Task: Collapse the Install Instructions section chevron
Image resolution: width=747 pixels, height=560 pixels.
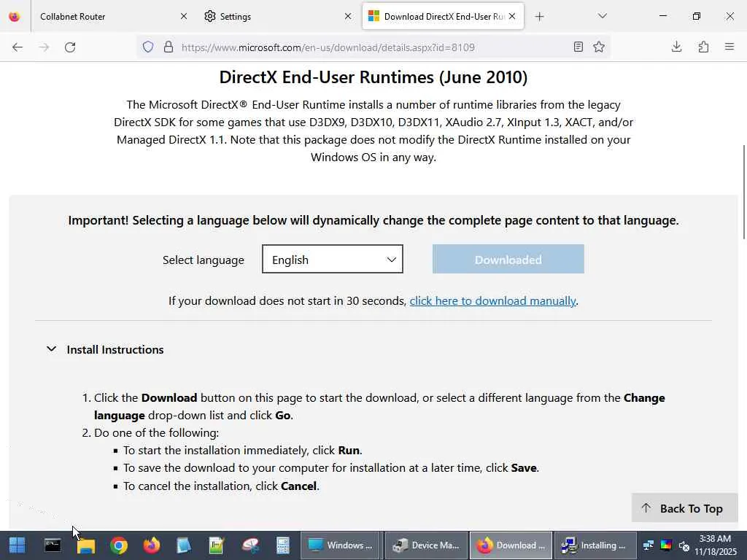Action: (52, 349)
